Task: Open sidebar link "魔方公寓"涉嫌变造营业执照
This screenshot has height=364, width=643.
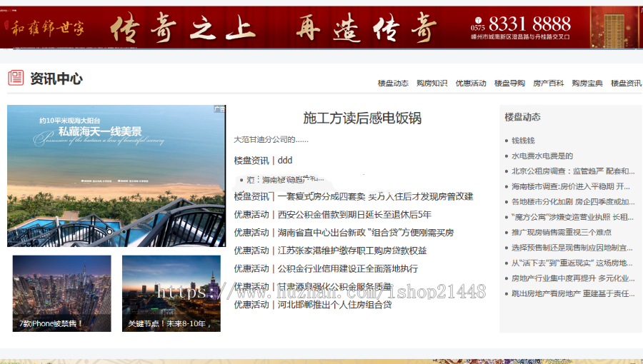Action: tap(573, 217)
